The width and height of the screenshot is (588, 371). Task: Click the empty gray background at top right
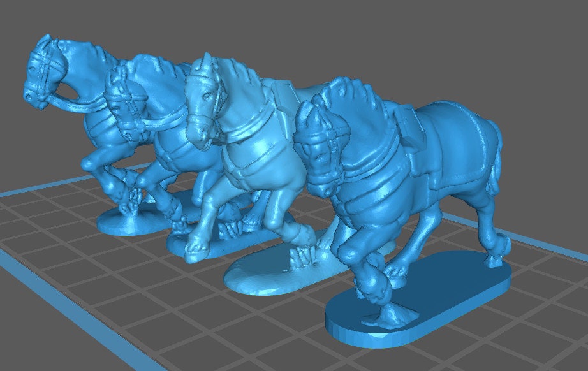click(510, 38)
